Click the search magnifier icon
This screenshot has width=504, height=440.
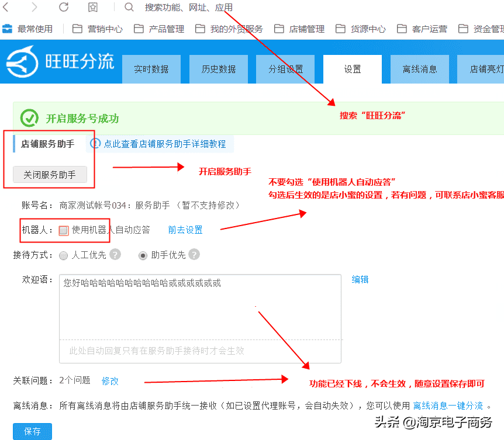pyautogui.click(x=129, y=8)
